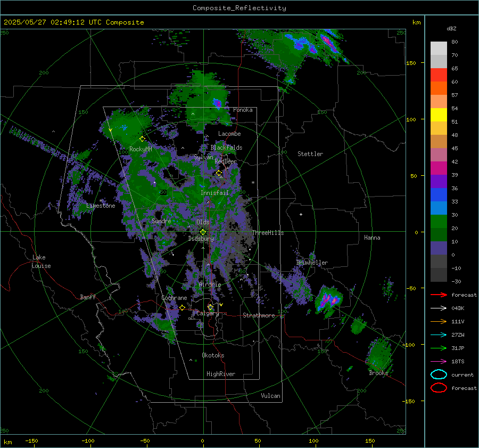
Task: Click the cyan current ellipse in legend
Action: tap(439, 374)
